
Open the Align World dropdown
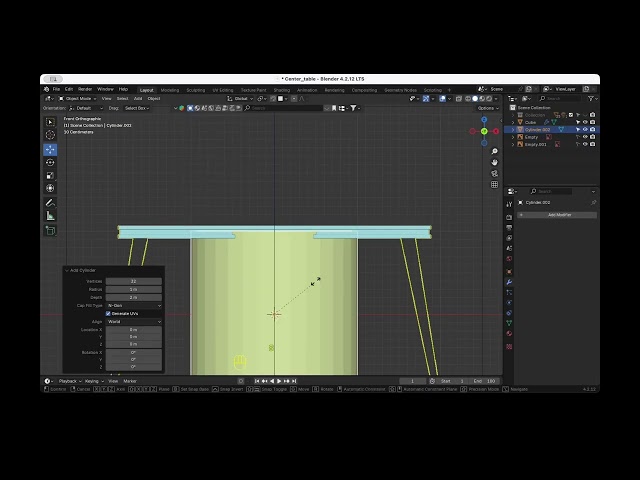(134, 322)
